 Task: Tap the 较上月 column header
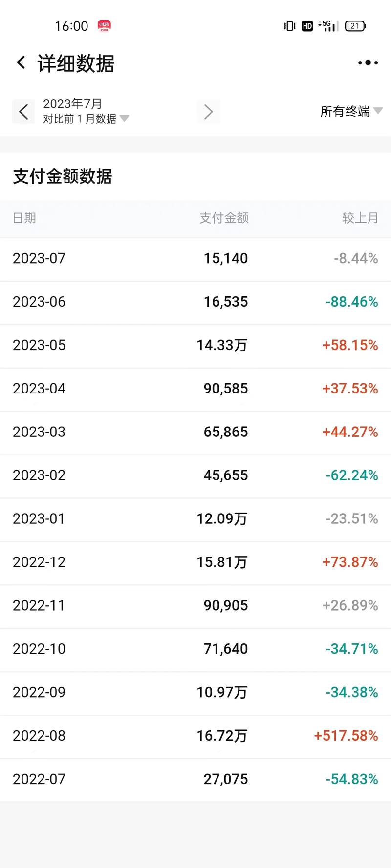[x=360, y=218]
